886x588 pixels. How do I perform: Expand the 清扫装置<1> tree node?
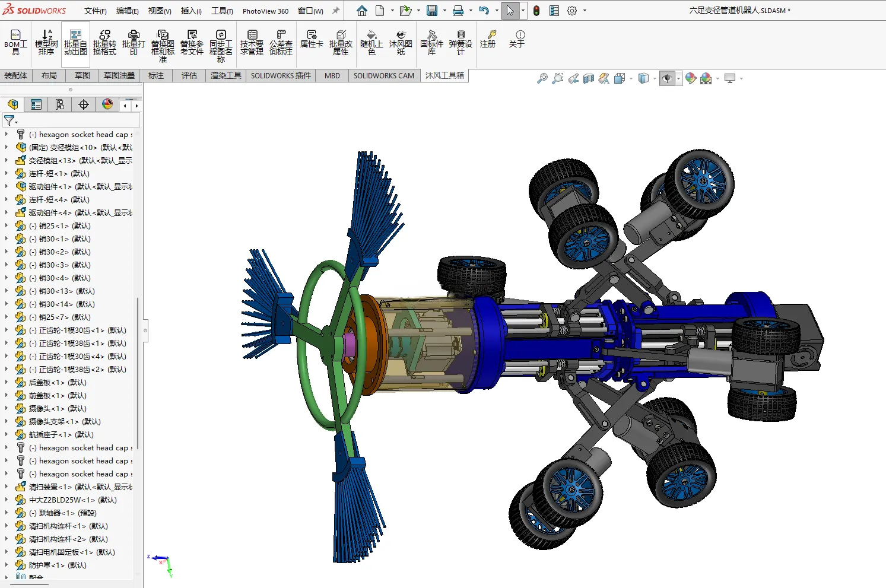[7, 487]
